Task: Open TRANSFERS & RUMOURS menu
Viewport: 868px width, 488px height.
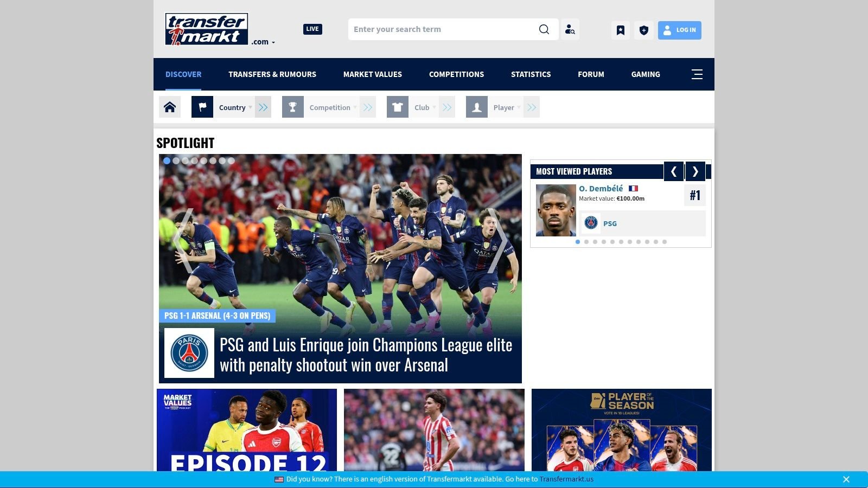Action: pyautogui.click(x=272, y=74)
